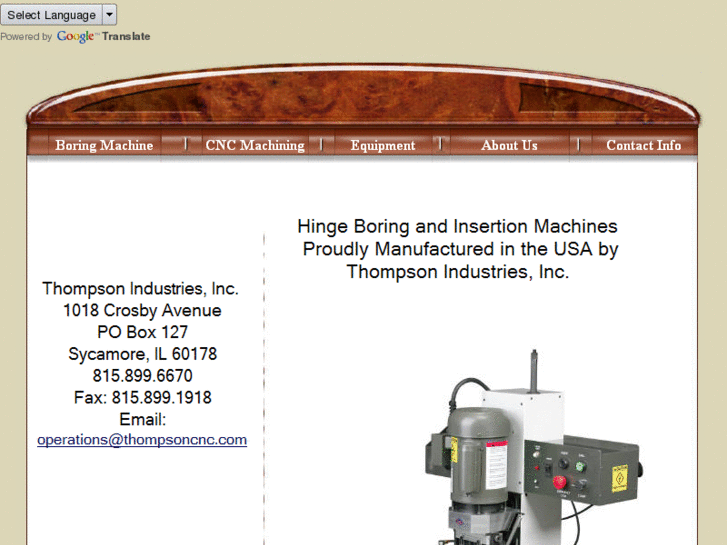Image resolution: width=727 pixels, height=545 pixels.
Task: Click the Fax: 815.899.1918 line
Action: [142, 398]
